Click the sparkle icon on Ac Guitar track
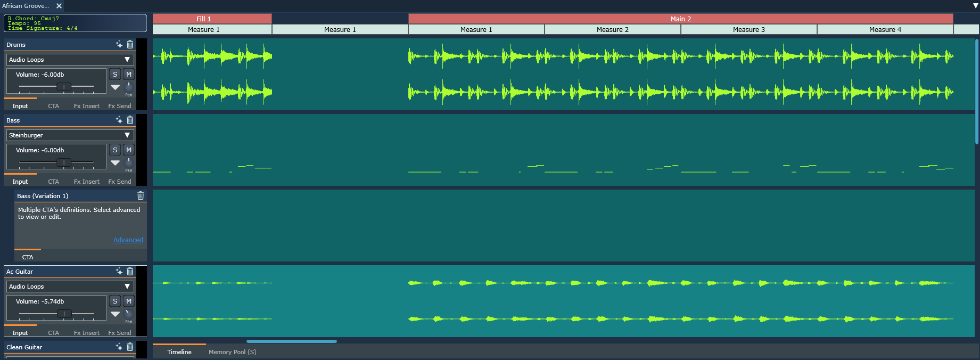This screenshot has height=360, width=980. point(119,272)
